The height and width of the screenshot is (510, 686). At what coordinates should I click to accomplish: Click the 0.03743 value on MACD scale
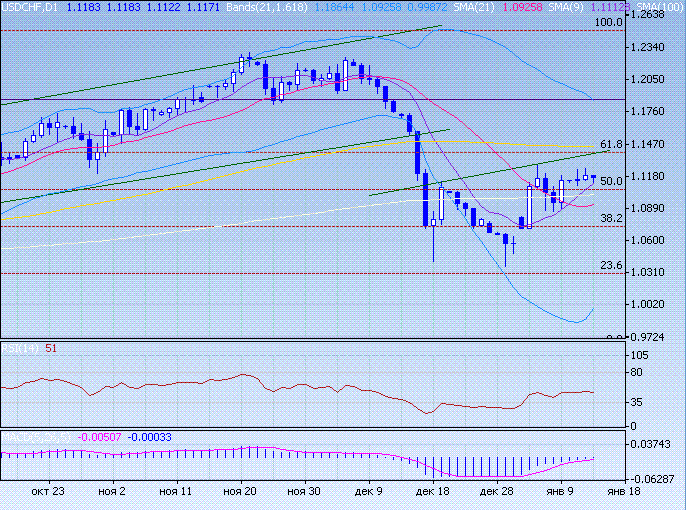658,444
